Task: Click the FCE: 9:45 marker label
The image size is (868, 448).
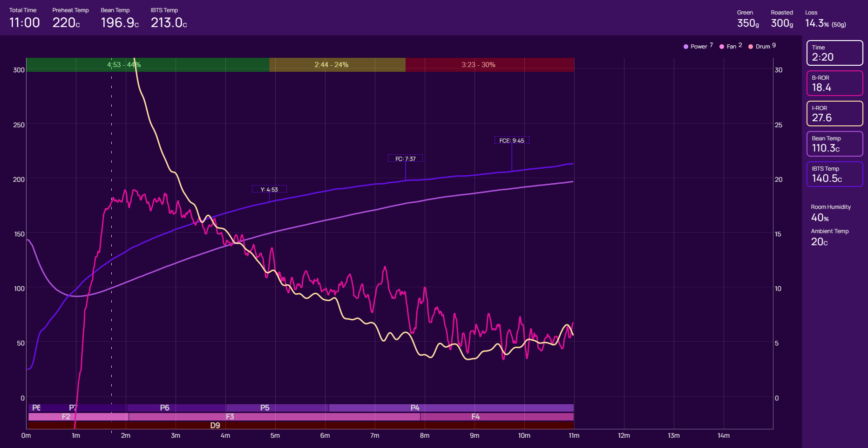Action: tap(511, 140)
